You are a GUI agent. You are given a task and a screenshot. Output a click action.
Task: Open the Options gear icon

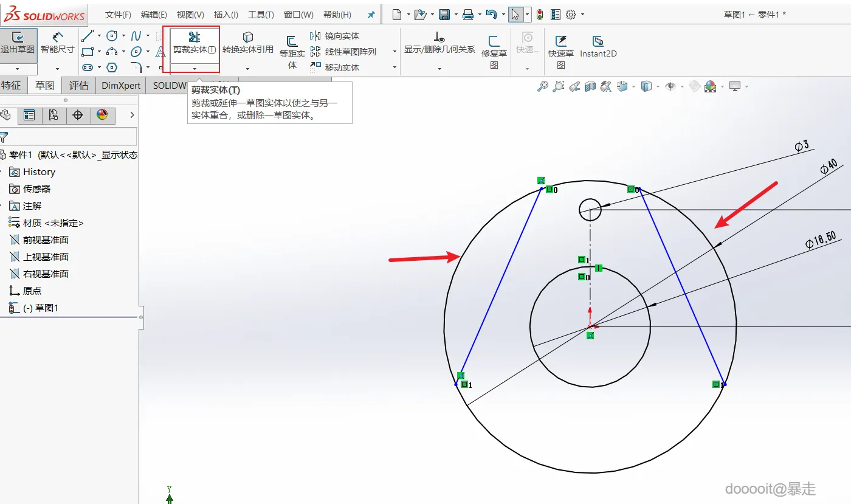click(x=571, y=15)
